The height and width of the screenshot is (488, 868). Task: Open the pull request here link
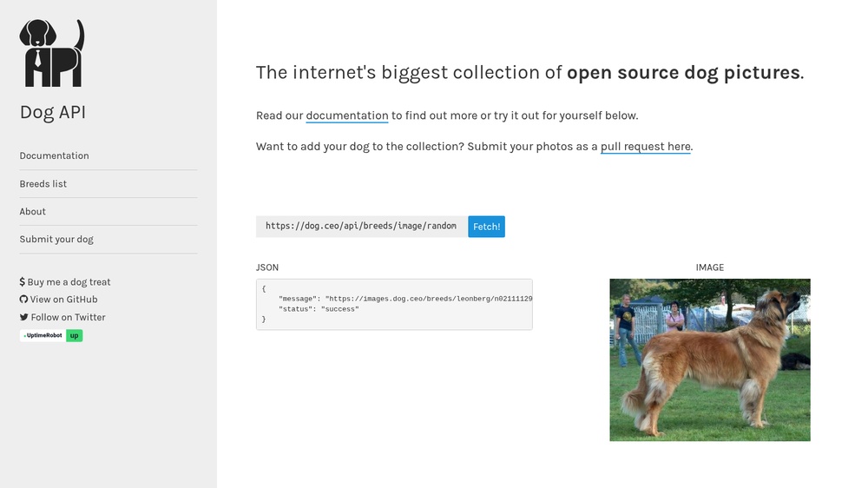[646, 147]
